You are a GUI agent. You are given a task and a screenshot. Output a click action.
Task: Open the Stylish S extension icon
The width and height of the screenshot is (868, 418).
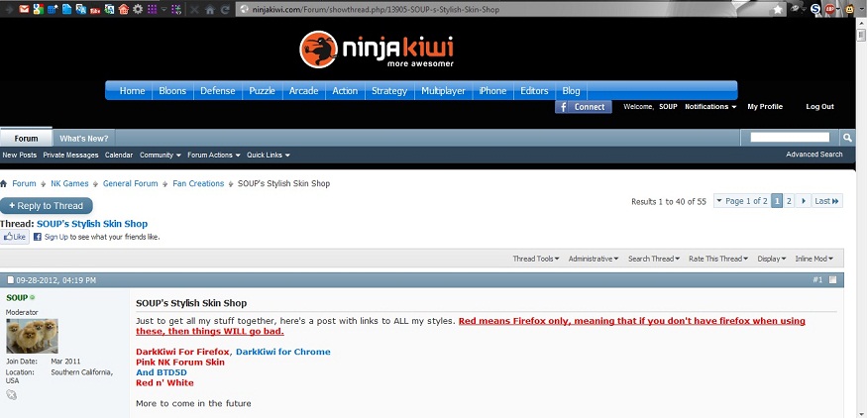coord(815,9)
